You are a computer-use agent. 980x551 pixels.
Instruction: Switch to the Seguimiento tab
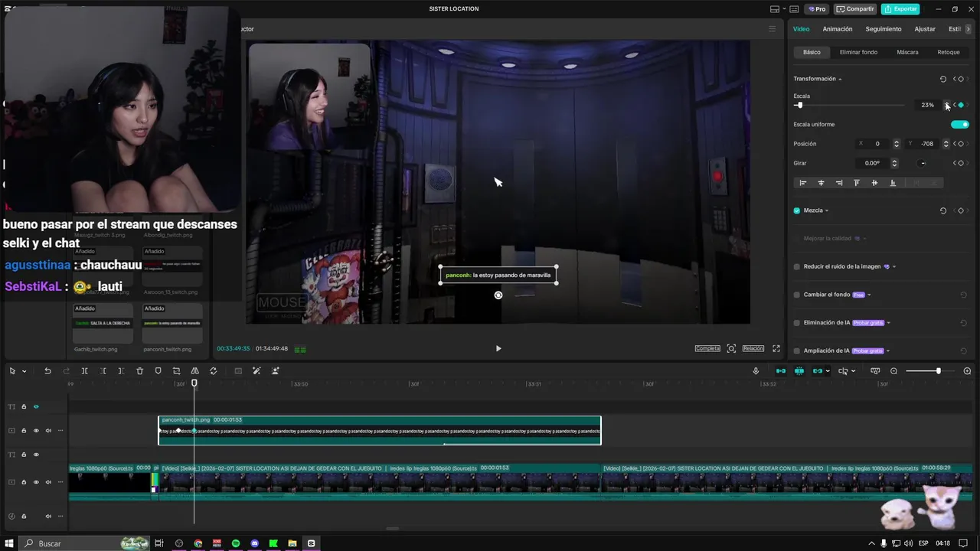(884, 29)
